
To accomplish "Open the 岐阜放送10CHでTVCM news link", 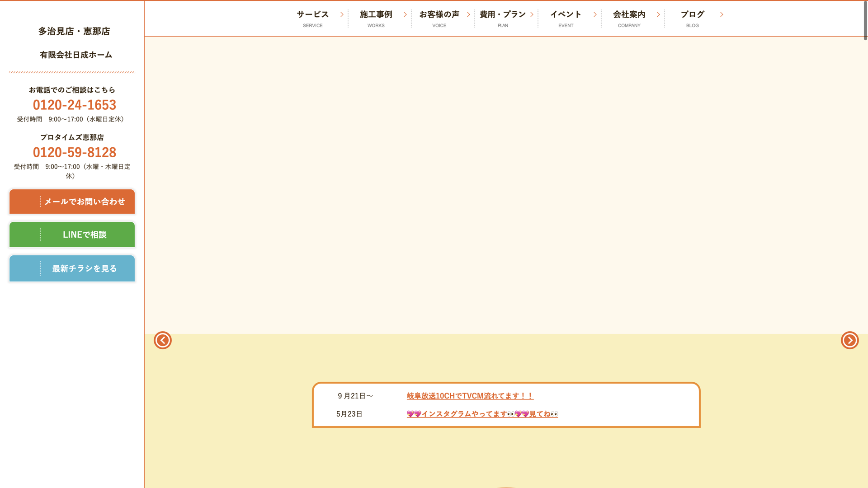I will pos(470,396).
